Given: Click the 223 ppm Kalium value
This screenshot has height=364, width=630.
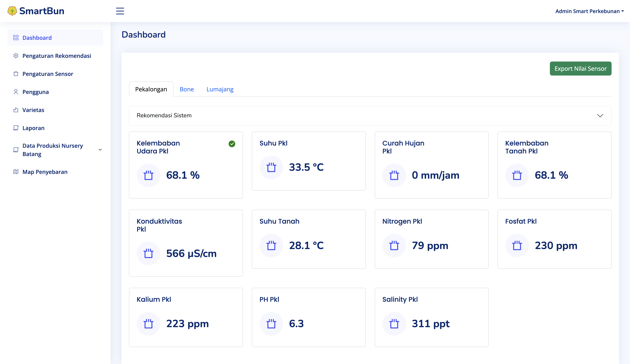Looking at the screenshot, I should pyautogui.click(x=188, y=324).
